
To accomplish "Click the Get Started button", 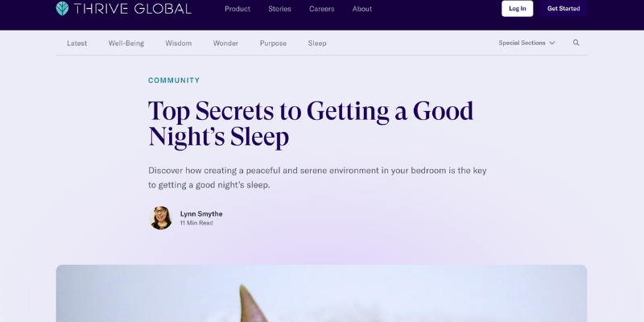I will [563, 9].
